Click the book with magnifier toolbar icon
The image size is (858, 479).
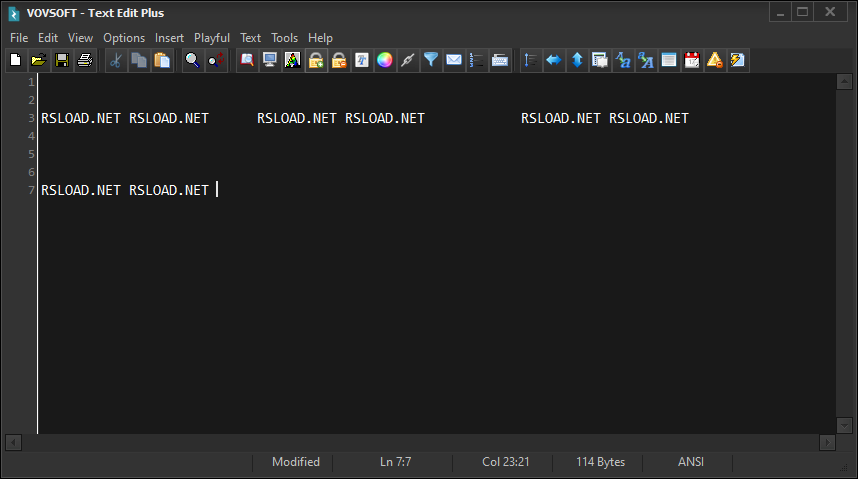(247, 60)
